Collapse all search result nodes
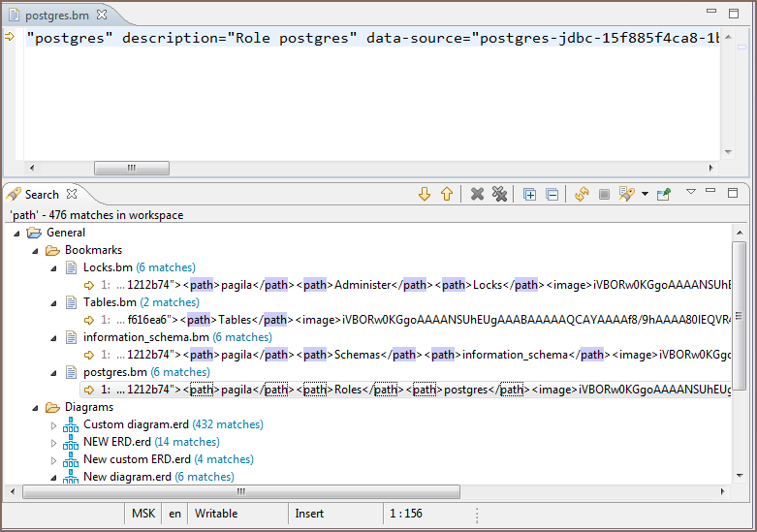Screen dimensions: 757x532 (552, 195)
